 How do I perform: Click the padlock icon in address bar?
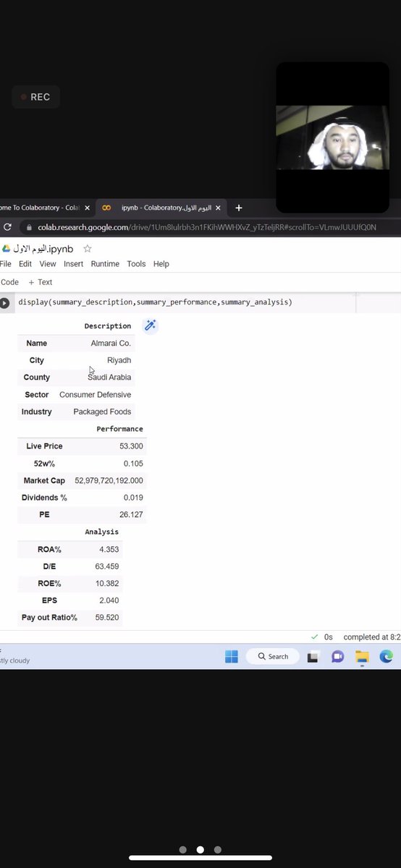(29, 227)
